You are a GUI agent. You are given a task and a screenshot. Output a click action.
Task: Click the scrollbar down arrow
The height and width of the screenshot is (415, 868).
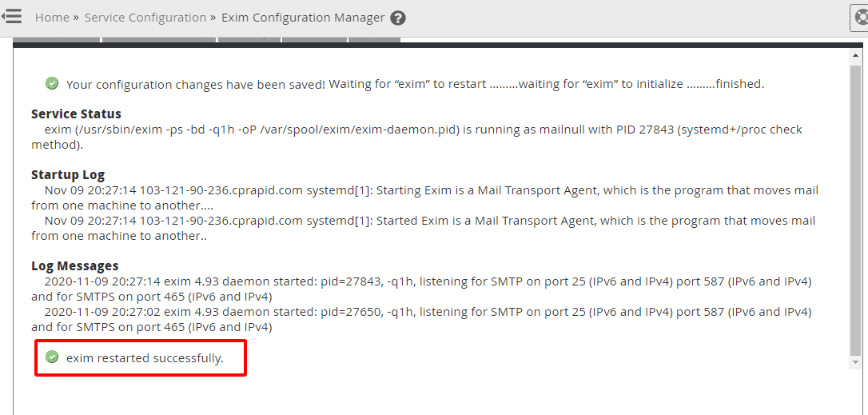(x=855, y=362)
